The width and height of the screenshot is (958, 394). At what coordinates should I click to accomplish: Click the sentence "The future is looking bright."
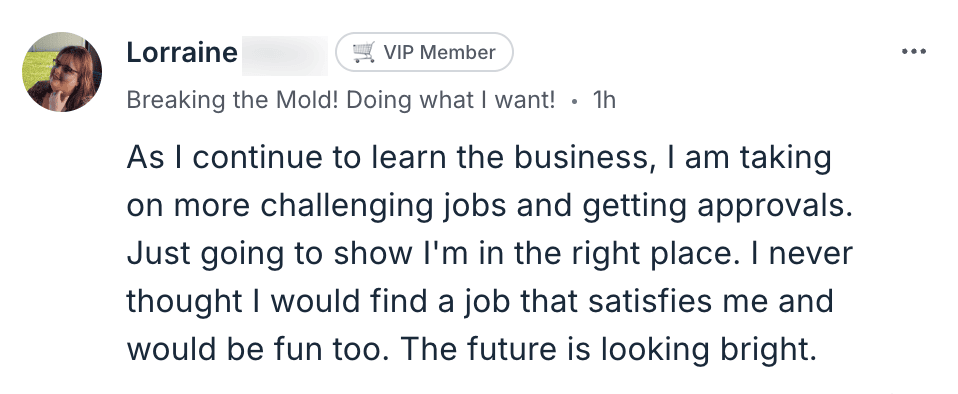(609, 350)
